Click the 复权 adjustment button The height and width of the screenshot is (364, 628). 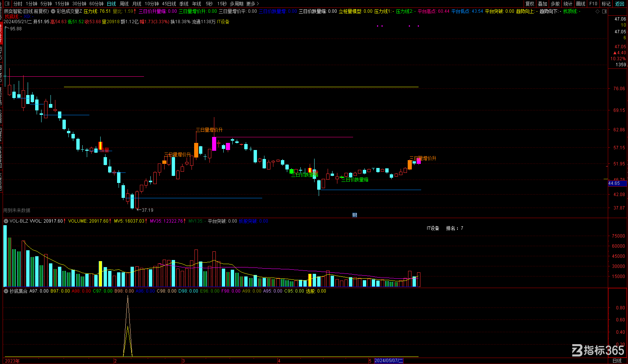pos(530,4)
